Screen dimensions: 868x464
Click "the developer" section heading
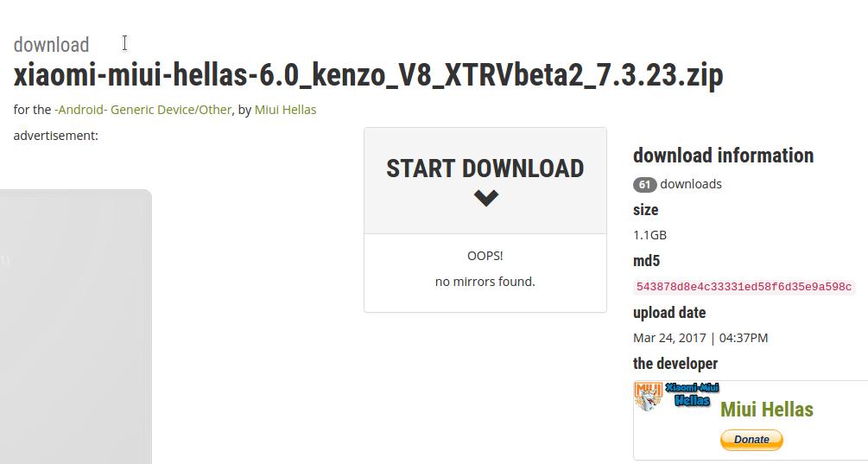pyautogui.click(x=675, y=364)
